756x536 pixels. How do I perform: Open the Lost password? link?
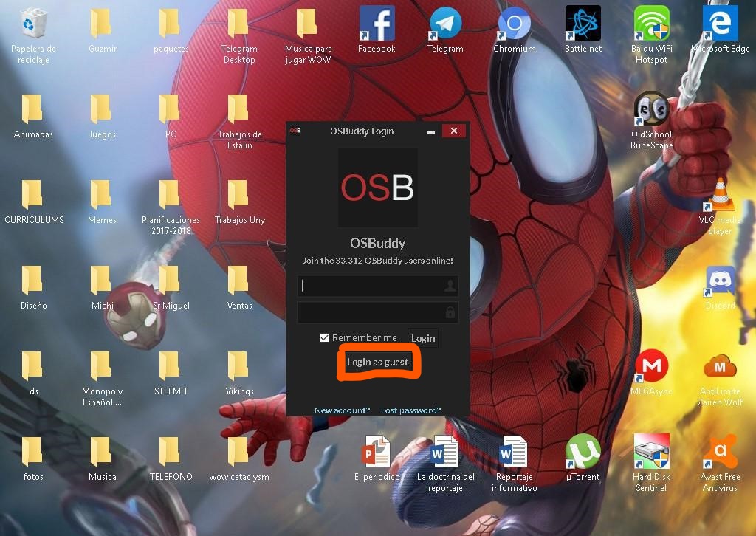pyautogui.click(x=410, y=410)
